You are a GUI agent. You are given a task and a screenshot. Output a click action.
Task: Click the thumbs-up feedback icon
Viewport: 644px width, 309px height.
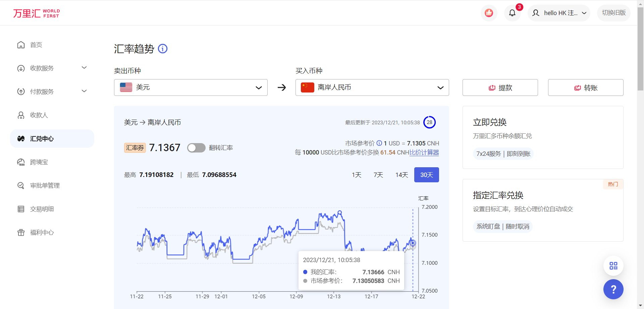pyautogui.click(x=489, y=13)
